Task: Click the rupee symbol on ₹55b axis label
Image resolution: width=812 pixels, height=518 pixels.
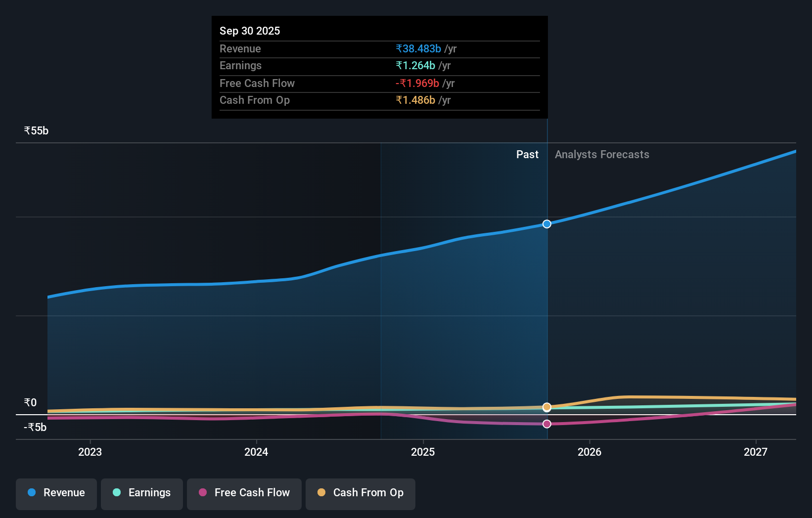Action: (27, 130)
